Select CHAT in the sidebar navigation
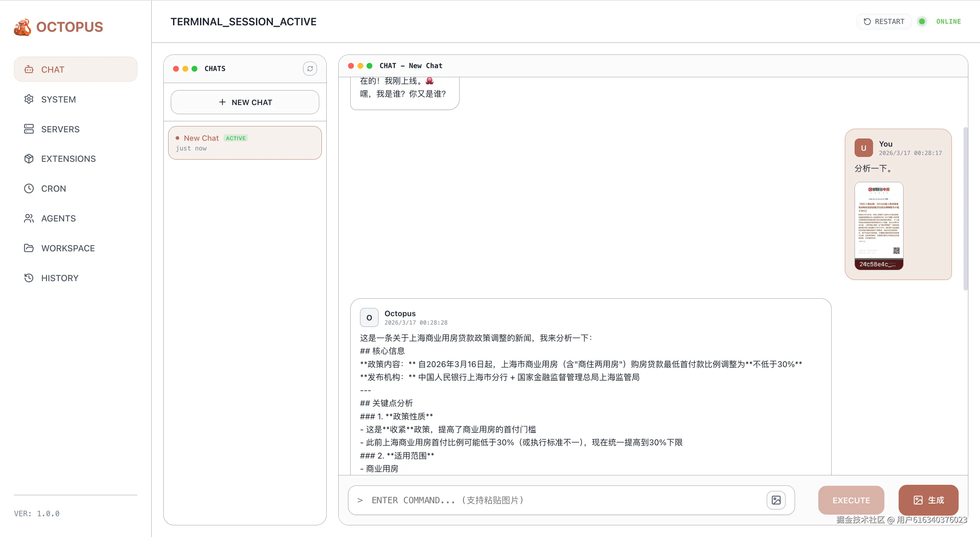The height and width of the screenshot is (537, 980). [x=75, y=69]
